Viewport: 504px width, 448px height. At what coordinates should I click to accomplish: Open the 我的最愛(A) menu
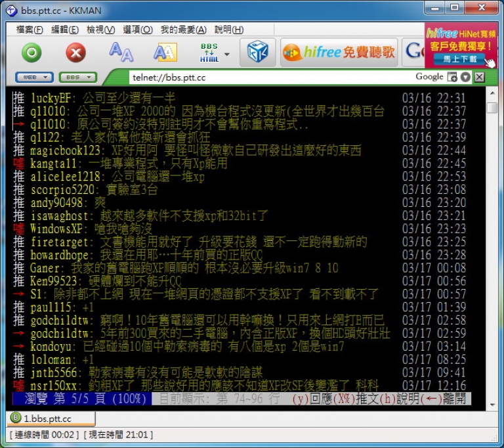point(184,30)
